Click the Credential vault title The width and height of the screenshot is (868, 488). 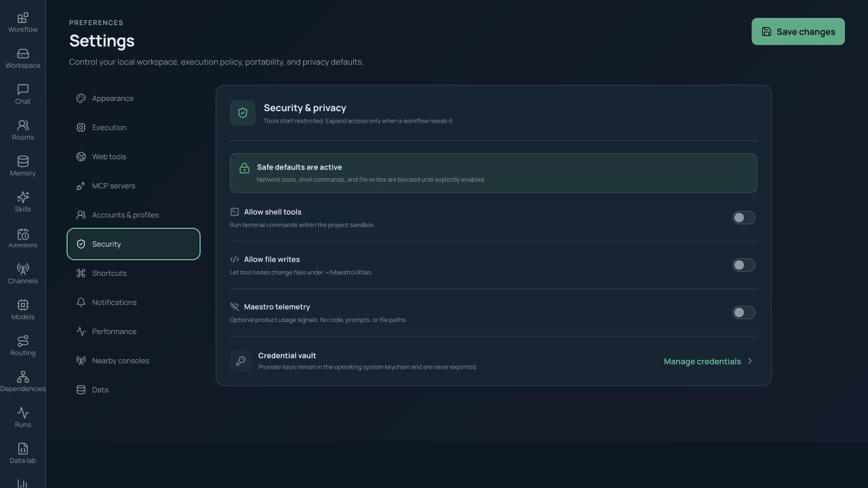point(287,356)
